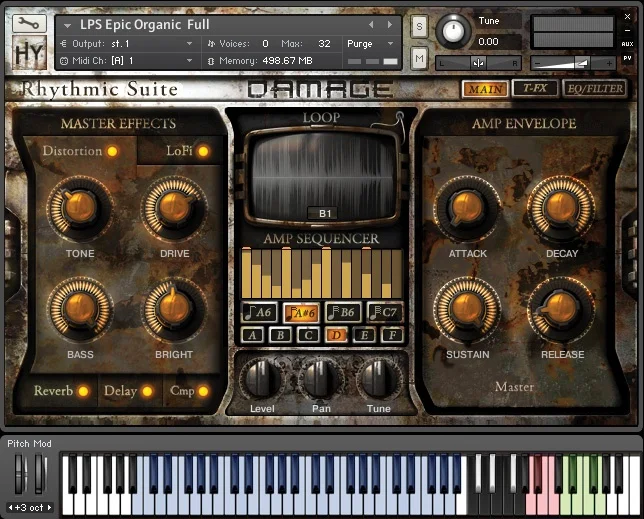The height and width of the screenshot is (519, 644).
Task: Toggle the Delay power light
Action: pyautogui.click(x=147, y=391)
